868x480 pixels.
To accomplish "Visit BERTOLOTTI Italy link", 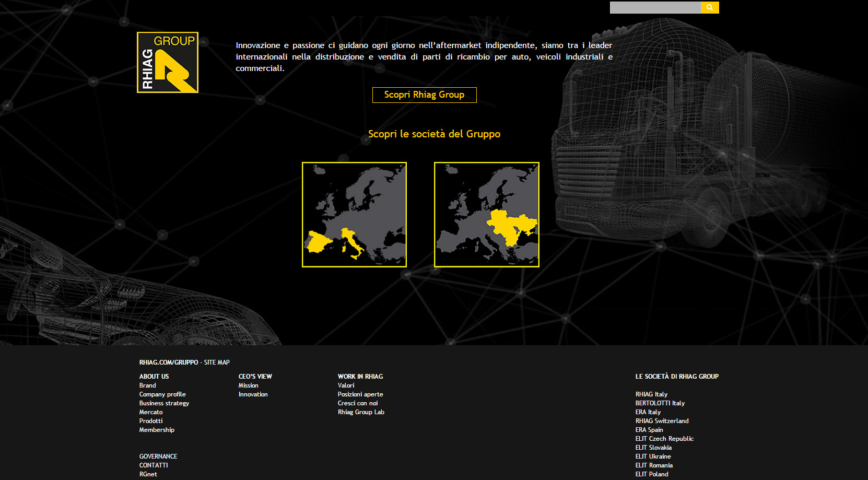I will [660, 403].
